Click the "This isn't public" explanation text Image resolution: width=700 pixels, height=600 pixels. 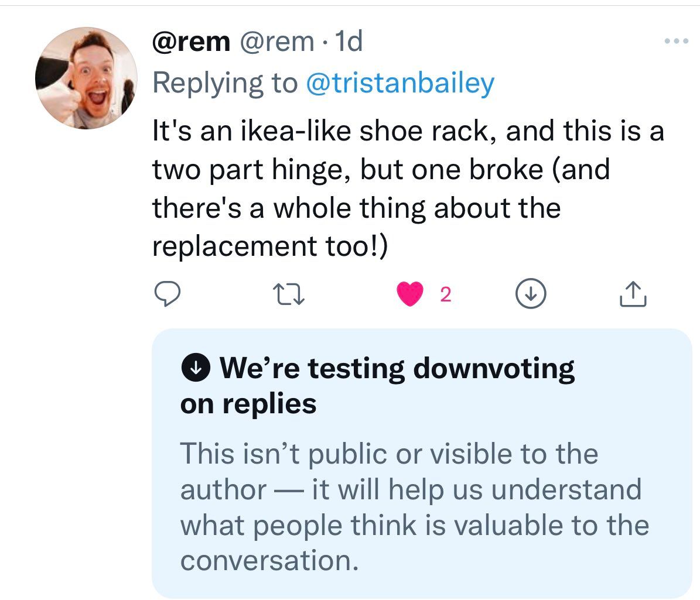(388, 454)
